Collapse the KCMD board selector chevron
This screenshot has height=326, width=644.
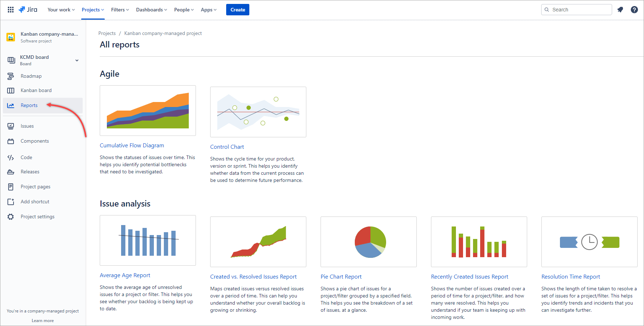(77, 60)
